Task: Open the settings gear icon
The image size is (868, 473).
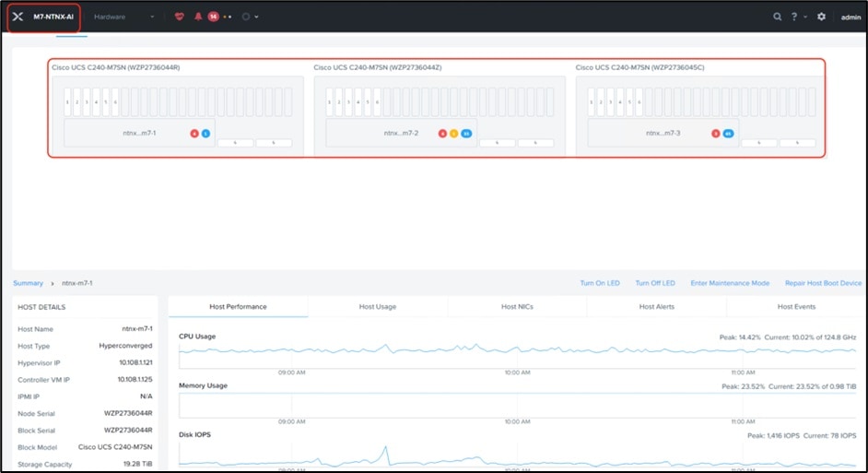Action: pyautogui.click(x=822, y=17)
